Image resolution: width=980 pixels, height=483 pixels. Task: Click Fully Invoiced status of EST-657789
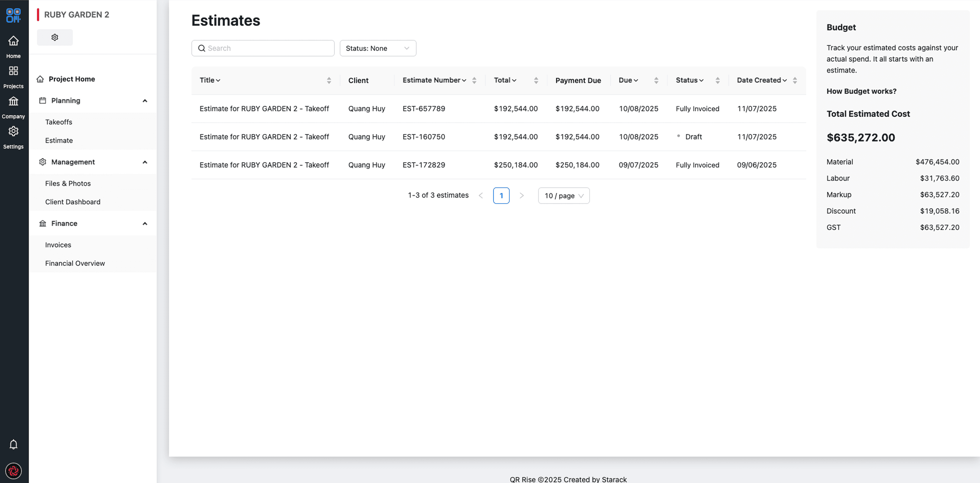pyautogui.click(x=697, y=109)
